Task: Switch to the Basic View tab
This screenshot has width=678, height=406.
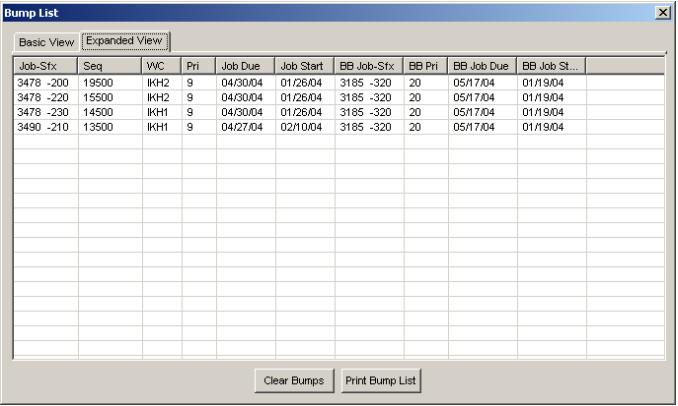Action: (x=46, y=42)
